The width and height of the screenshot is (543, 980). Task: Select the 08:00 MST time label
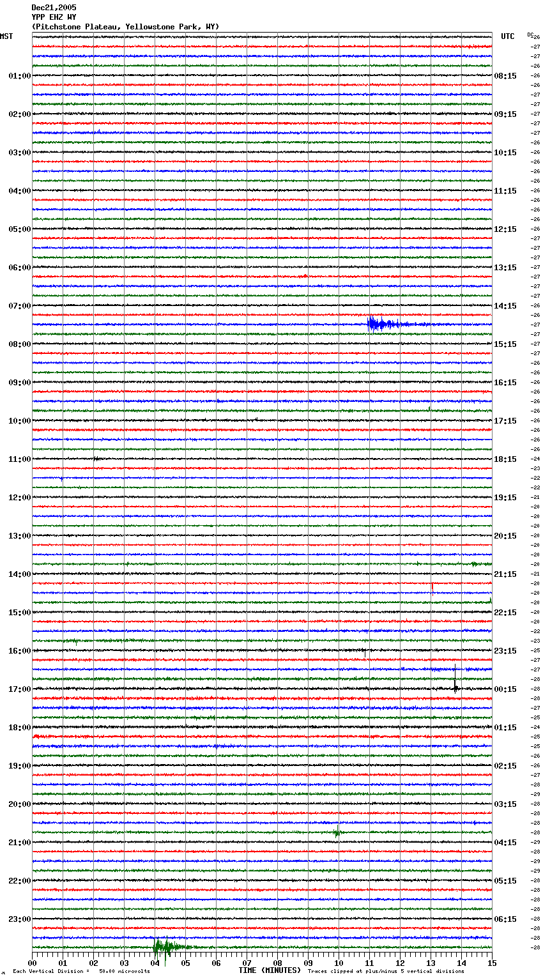[19, 344]
